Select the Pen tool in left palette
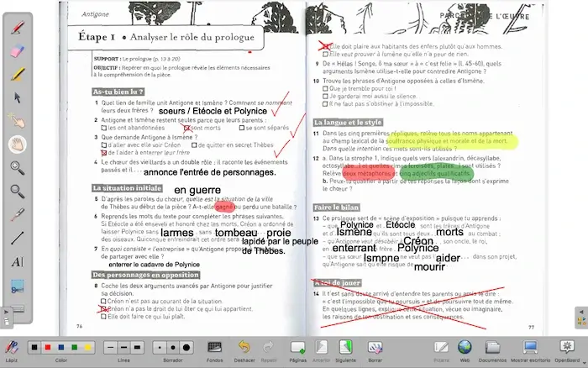Viewport: 588px width, 368px height. tap(16, 29)
